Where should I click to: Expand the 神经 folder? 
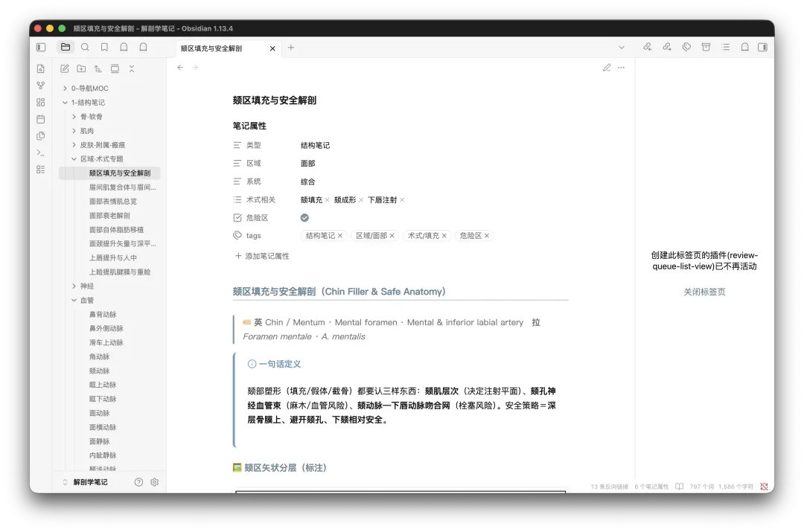(x=74, y=286)
